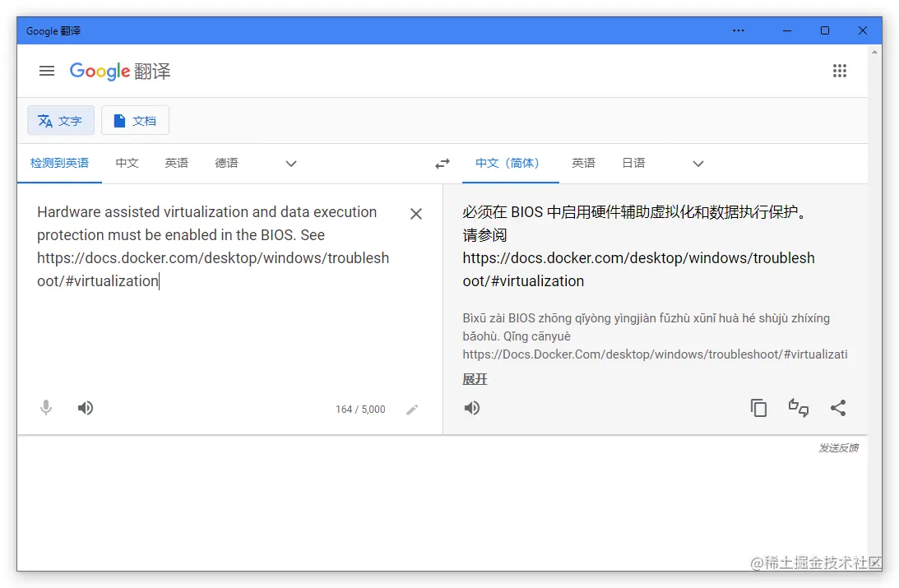Expand the pinyin with 展开
The height and width of the screenshot is (588, 899).
[475, 379]
